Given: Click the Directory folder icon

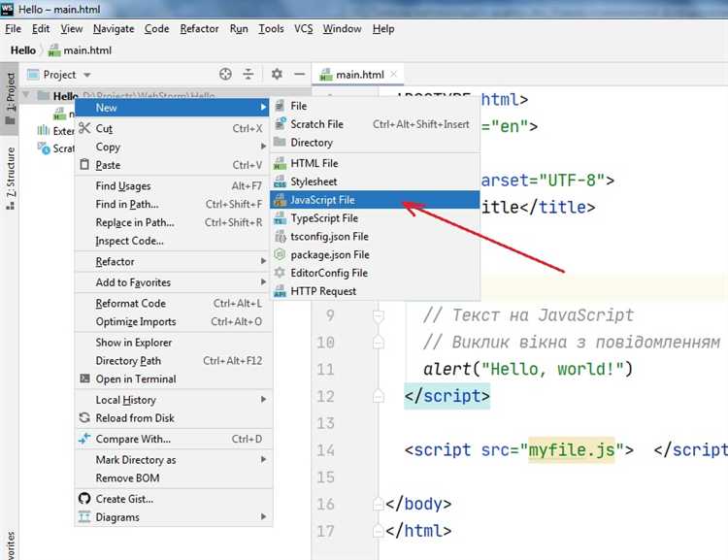Looking at the screenshot, I should (280, 142).
